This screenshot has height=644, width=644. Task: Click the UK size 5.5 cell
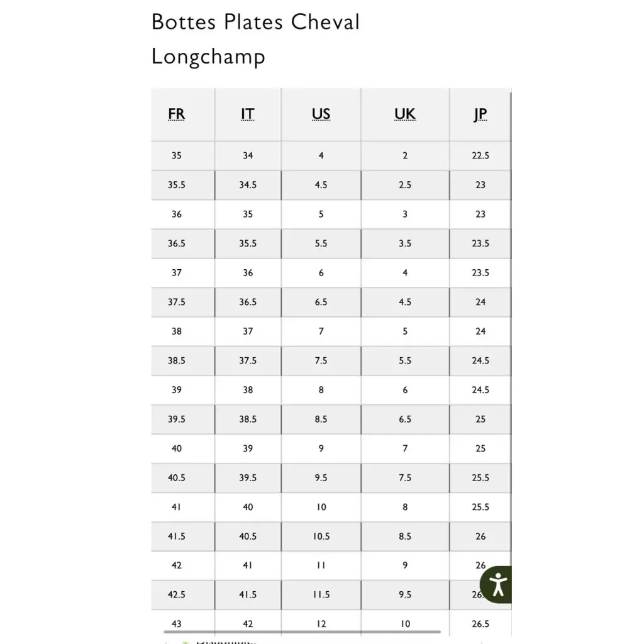[x=405, y=360]
